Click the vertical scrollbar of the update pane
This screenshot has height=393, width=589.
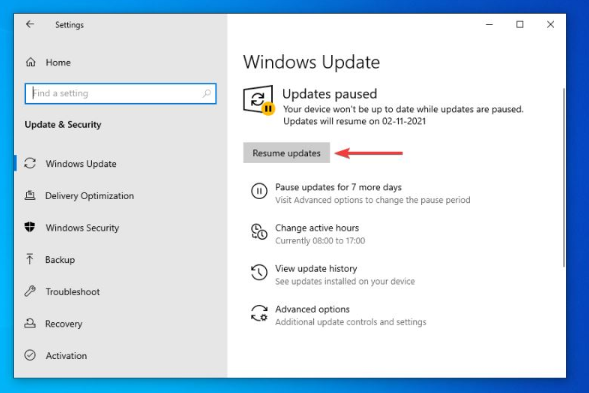pyautogui.click(x=563, y=177)
